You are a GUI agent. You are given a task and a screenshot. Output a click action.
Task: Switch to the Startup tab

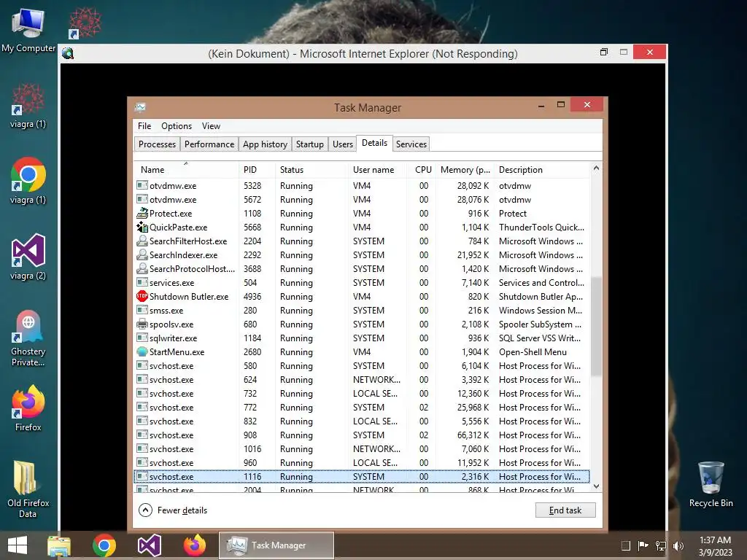309,144
